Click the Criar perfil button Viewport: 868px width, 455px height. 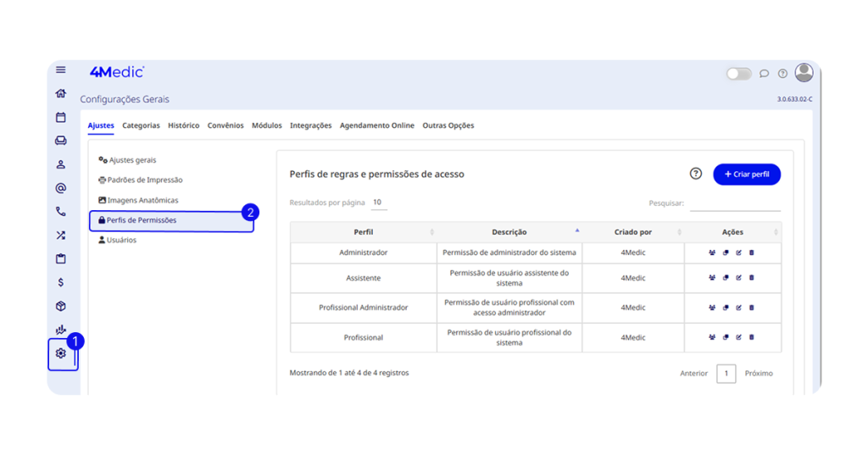747,174
